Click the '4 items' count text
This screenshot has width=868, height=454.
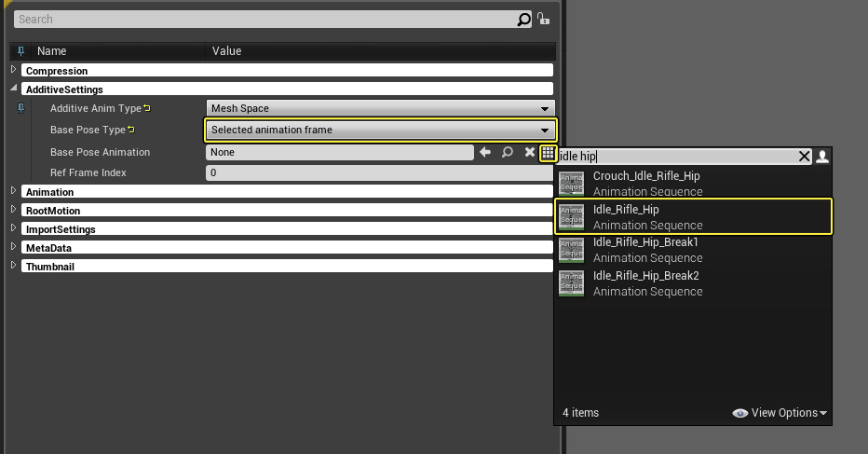[x=581, y=413]
